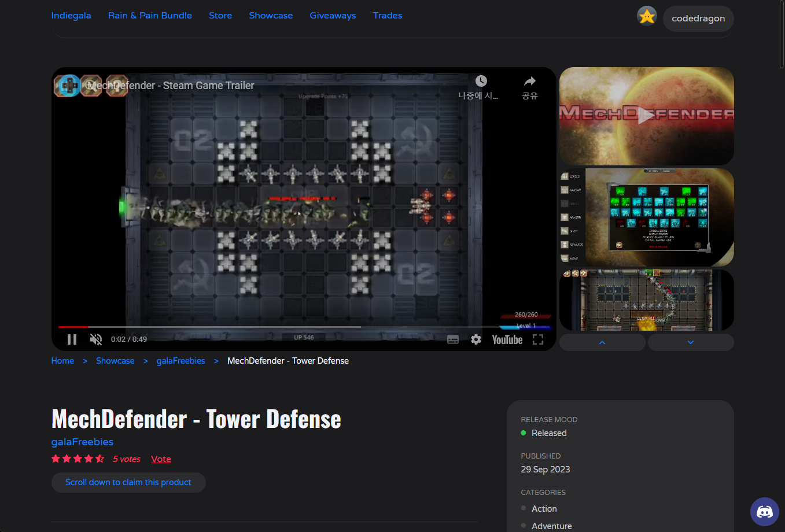Open Showcase in top navigation
This screenshot has height=532, width=785.
point(271,16)
